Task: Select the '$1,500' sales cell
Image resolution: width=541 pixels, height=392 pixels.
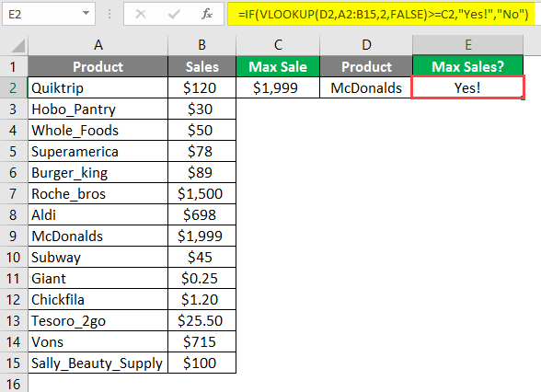Action: (x=201, y=193)
